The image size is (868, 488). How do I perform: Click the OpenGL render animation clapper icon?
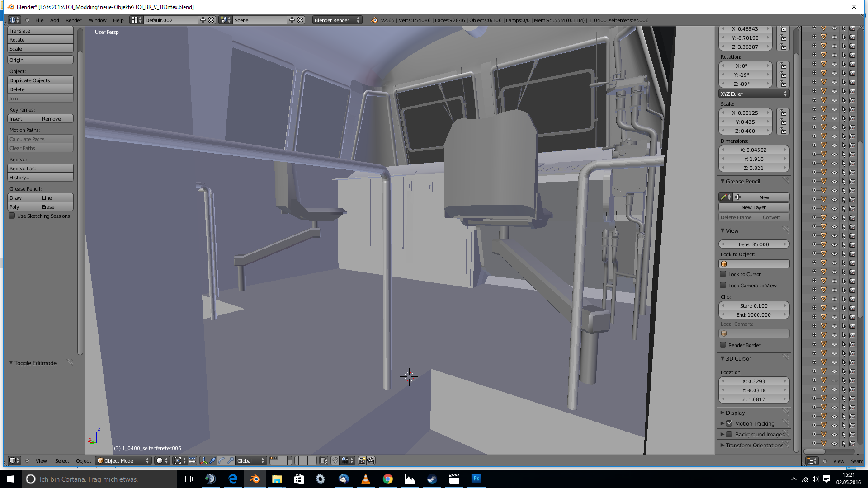pos(371,460)
